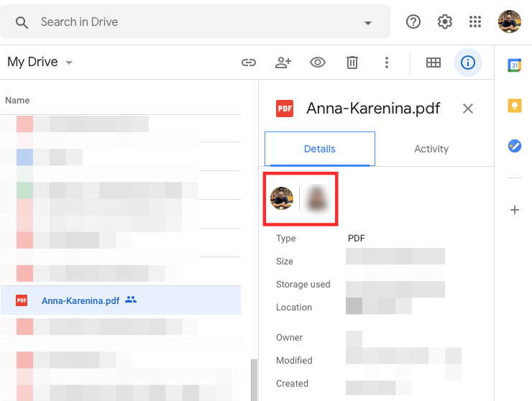Click the Remove trash icon
Image resolution: width=532 pixels, height=401 pixels.
pyautogui.click(x=352, y=63)
